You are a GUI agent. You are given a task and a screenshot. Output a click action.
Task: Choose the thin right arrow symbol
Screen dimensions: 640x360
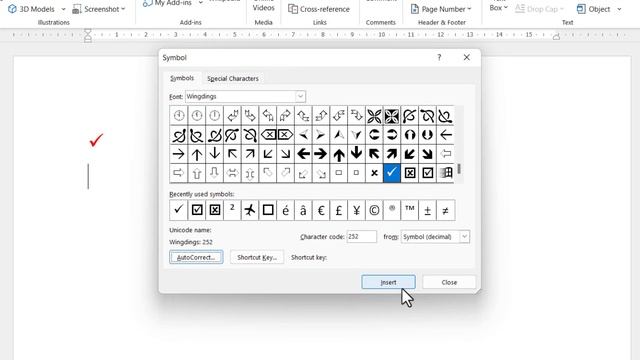[179, 154]
